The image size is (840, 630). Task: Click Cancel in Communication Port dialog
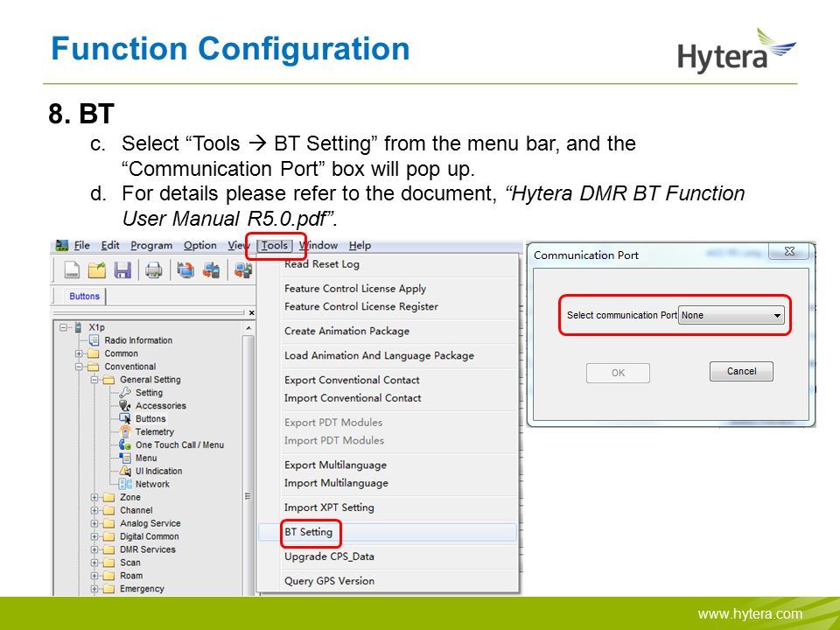(741, 371)
